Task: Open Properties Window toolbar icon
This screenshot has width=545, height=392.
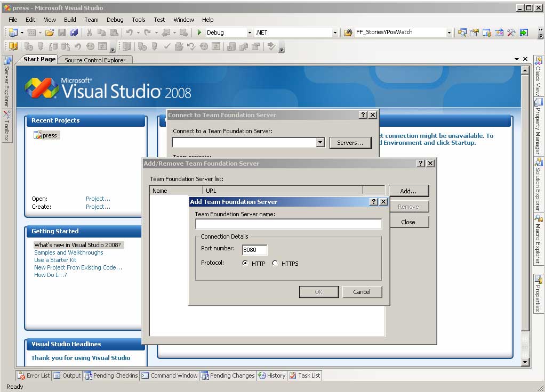Action: tap(475, 32)
